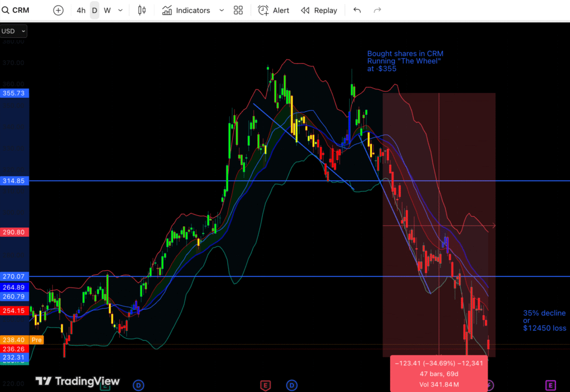Image resolution: width=570 pixels, height=392 pixels.
Task: Add a symbol to compare with plus icon
Action: tap(58, 10)
